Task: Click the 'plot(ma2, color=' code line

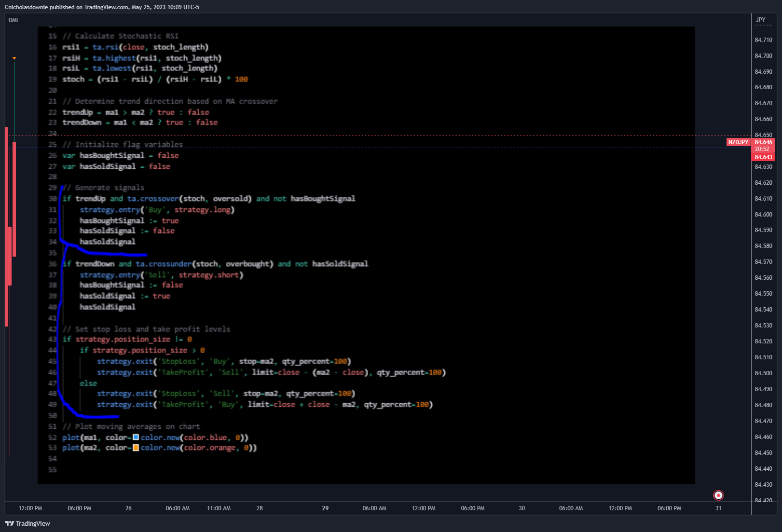Action: pos(160,448)
